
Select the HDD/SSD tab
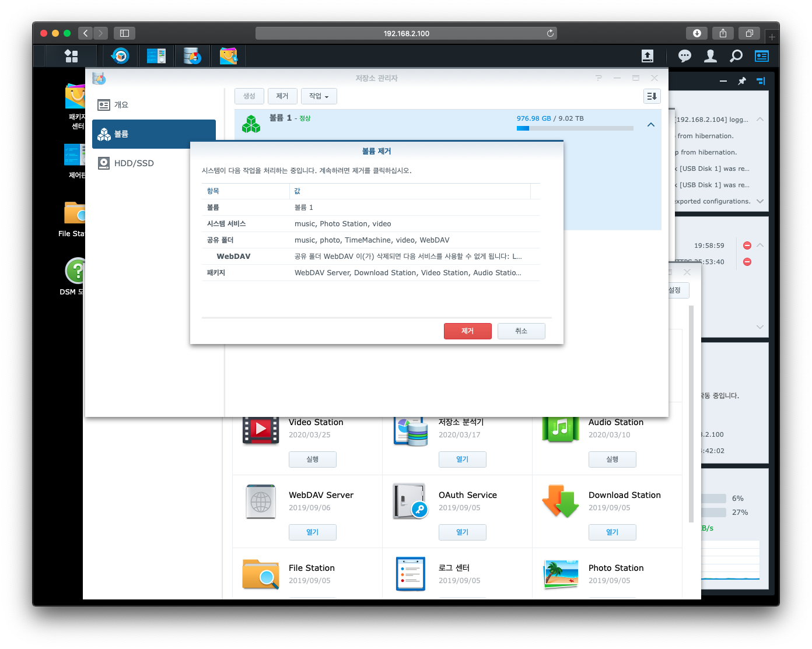(x=154, y=163)
